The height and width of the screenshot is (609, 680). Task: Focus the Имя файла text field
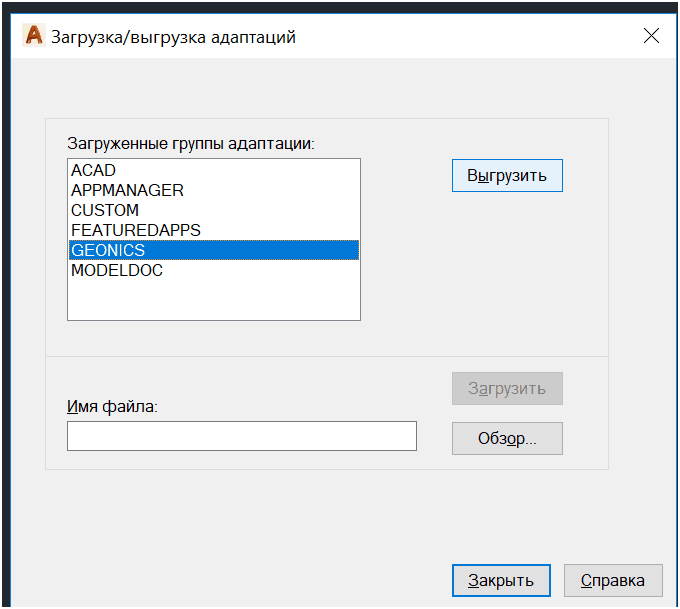(241, 436)
